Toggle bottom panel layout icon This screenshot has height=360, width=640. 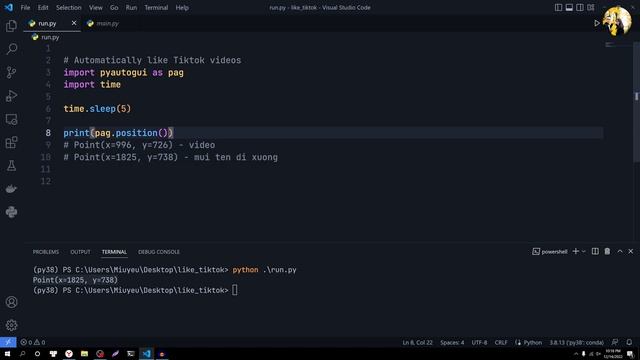[x=569, y=7]
